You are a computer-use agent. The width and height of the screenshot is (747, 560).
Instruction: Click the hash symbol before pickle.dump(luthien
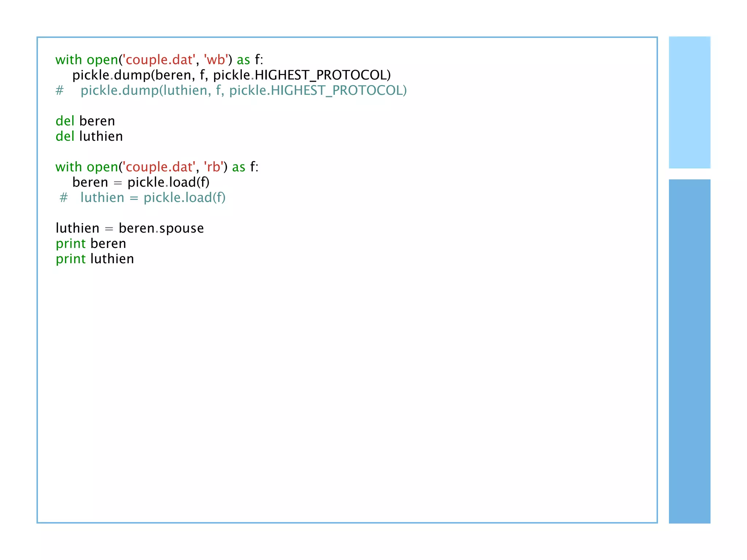pyautogui.click(x=59, y=90)
